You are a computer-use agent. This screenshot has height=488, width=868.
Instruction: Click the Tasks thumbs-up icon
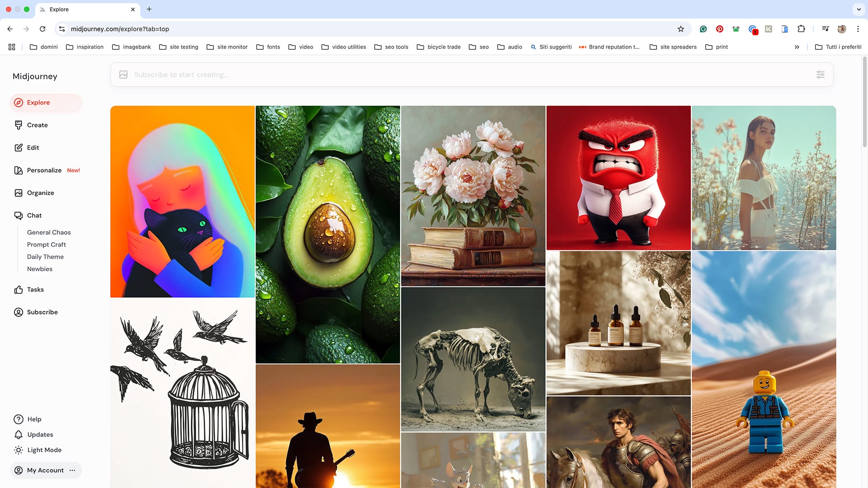pyautogui.click(x=19, y=290)
